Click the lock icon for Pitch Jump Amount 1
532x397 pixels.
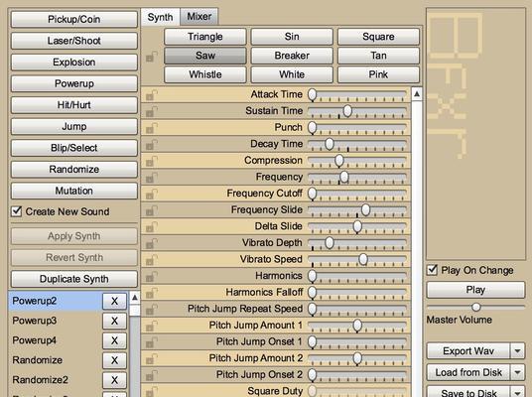(x=152, y=327)
